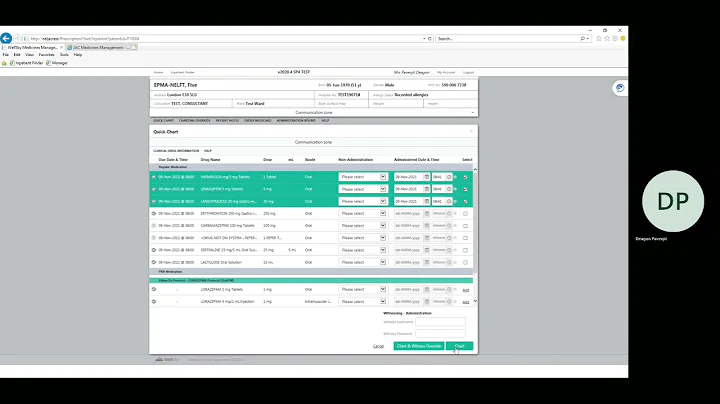Switch to Administration Round tab

pos(296,121)
